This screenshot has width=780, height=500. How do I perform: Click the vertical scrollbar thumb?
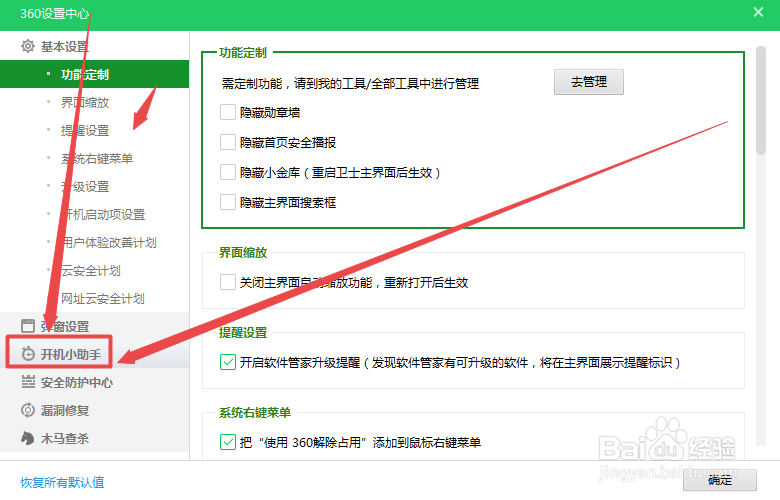(x=761, y=100)
